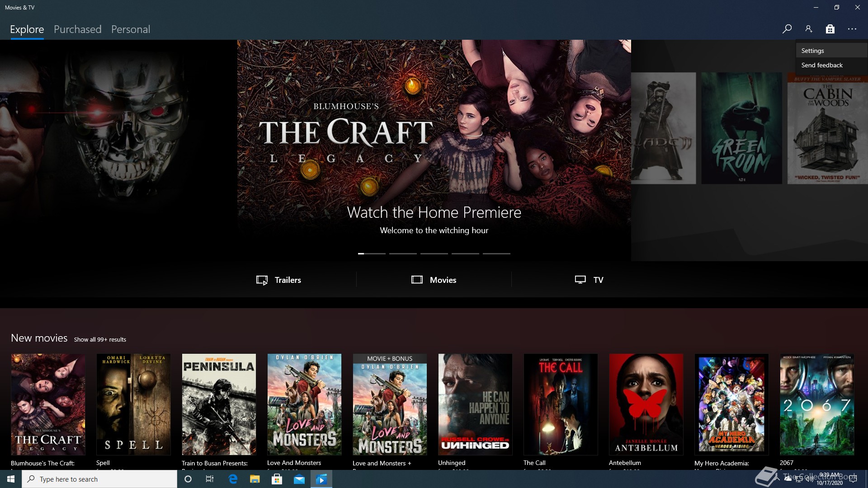Choose Settings from the dropdown menu
This screenshot has height=488, width=868.
[x=831, y=51]
